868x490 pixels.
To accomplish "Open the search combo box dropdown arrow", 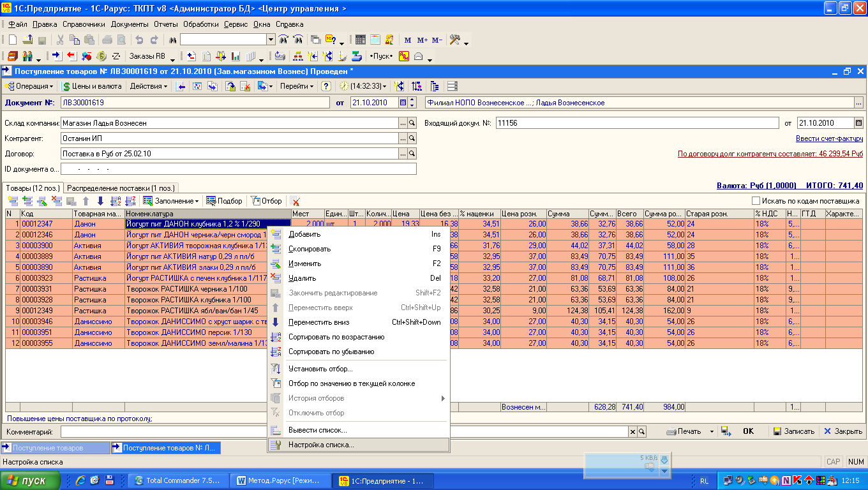I will [271, 40].
